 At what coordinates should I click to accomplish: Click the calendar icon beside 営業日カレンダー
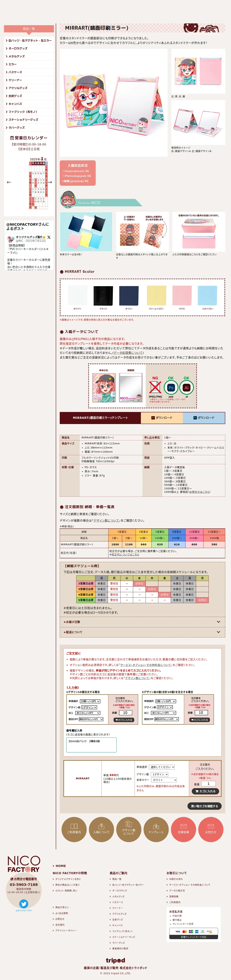[12, 138]
